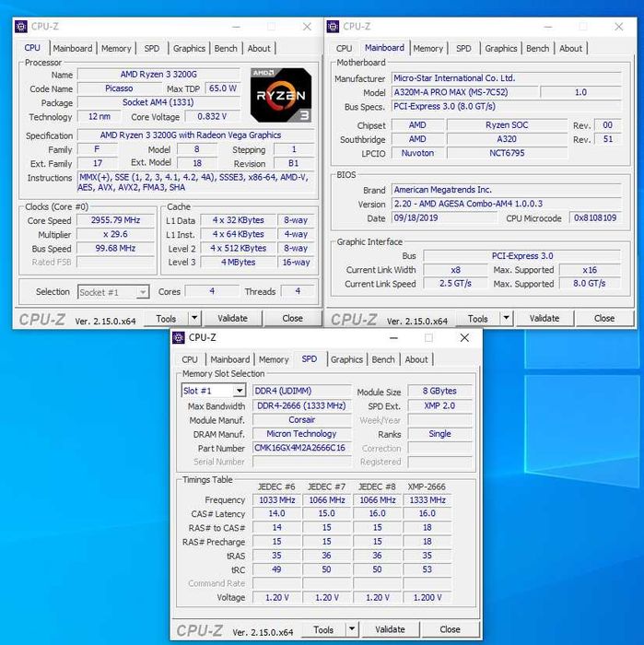Switch to SPD tab in the CPU window
This screenshot has width=644, height=645.
click(152, 49)
